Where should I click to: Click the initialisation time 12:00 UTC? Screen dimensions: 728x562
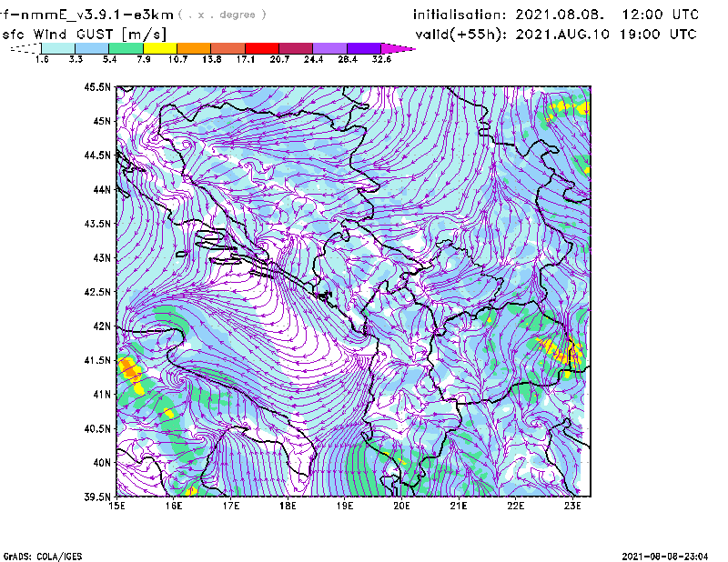point(661,15)
